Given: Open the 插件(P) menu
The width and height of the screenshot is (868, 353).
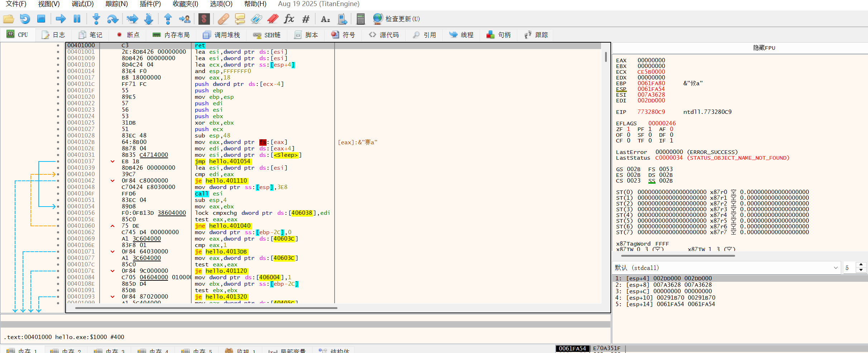Looking at the screenshot, I should tap(150, 4).
